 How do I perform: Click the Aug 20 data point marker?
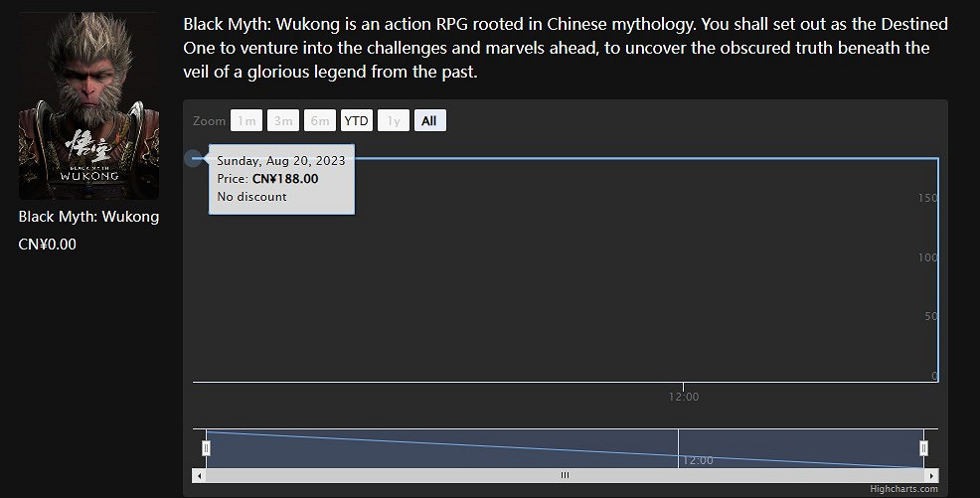click(194, 158)
